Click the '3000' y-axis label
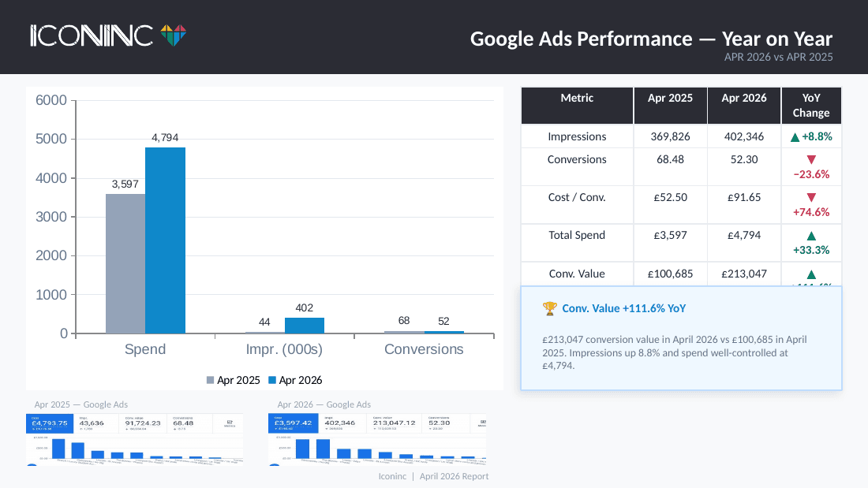Screen dimensions: 868x488 pyautogui.click(x=51, y=217)
